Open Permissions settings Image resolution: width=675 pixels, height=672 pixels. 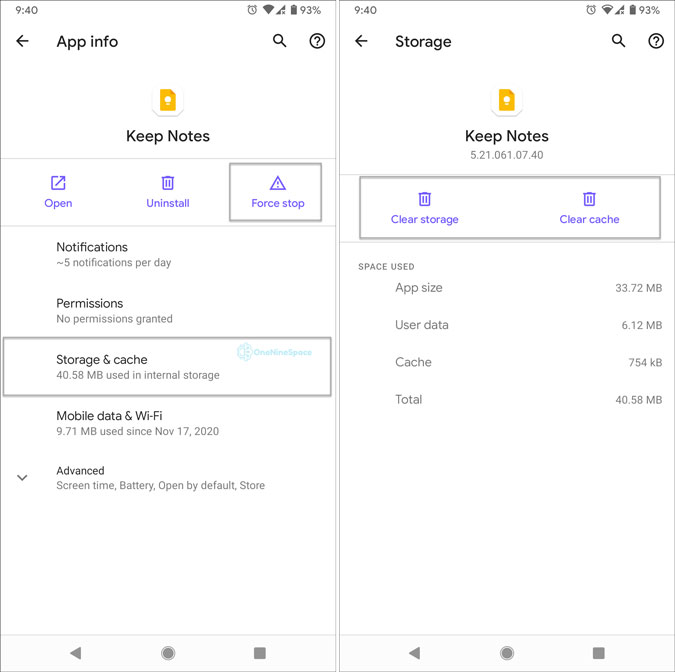click(168, 311)
